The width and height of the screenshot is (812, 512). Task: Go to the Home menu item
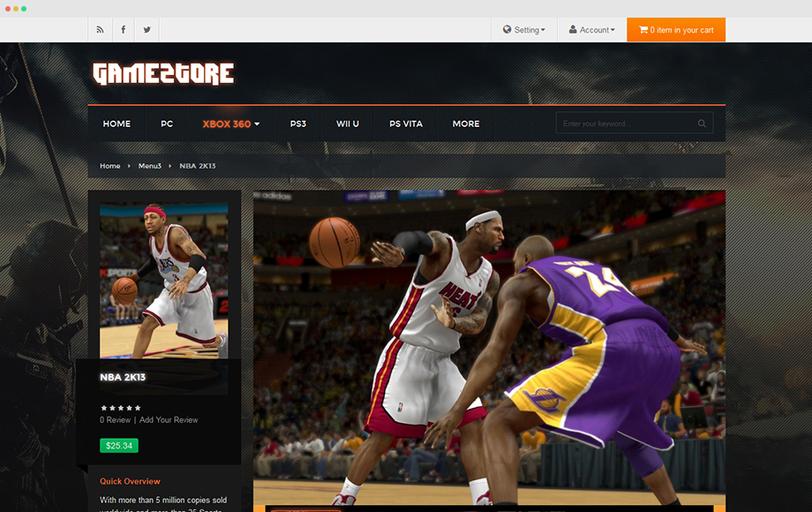pyautogui.click(x=117, y=124)
